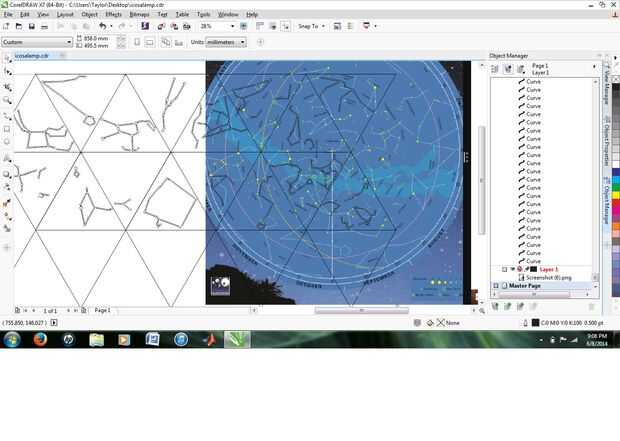Click the Print icon in toolbar
Screen dimensions: 620x441
(x=45, y=26)
